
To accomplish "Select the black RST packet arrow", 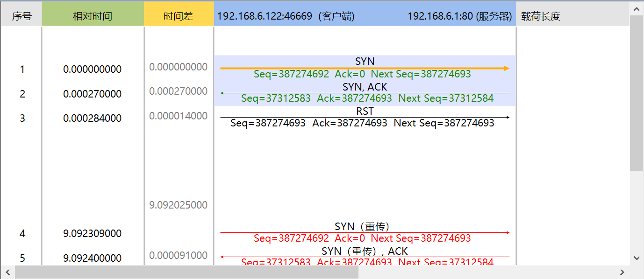I will pos(365,117).
